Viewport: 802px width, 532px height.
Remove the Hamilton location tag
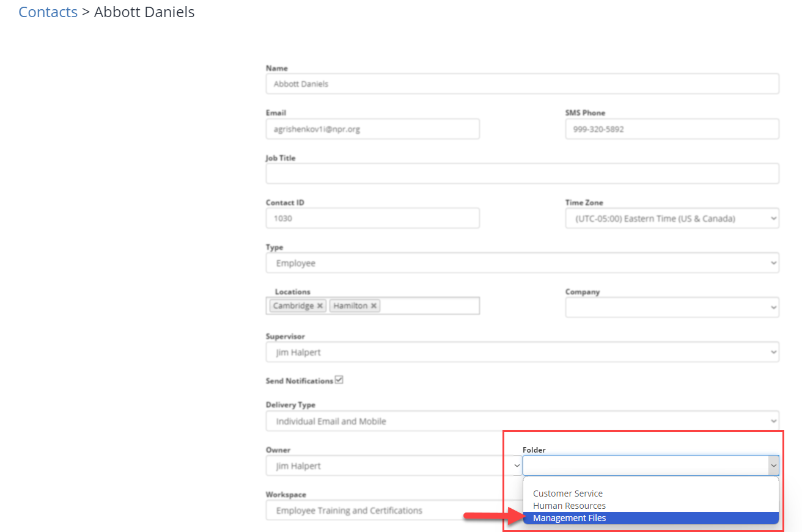pos(373,306)
